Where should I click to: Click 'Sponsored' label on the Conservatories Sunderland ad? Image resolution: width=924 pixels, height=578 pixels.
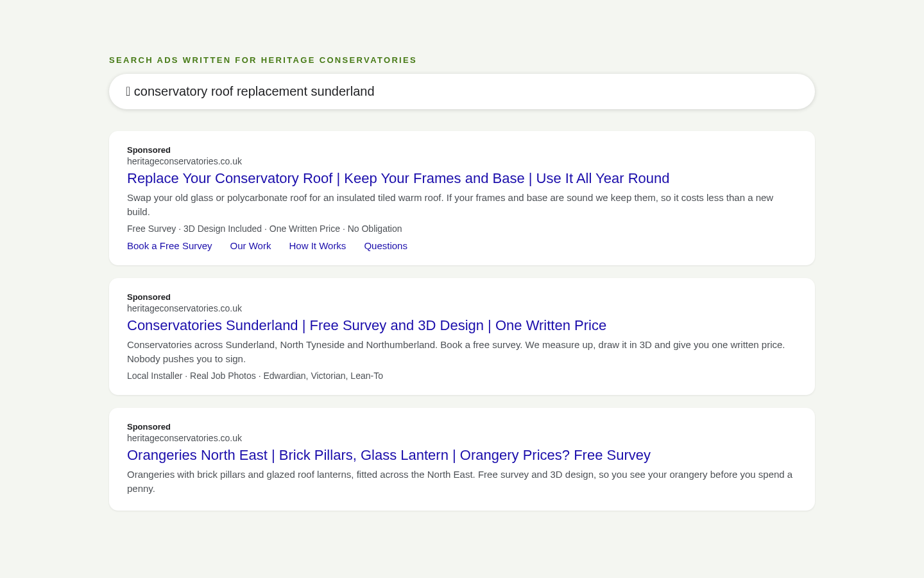click(149, 297)
